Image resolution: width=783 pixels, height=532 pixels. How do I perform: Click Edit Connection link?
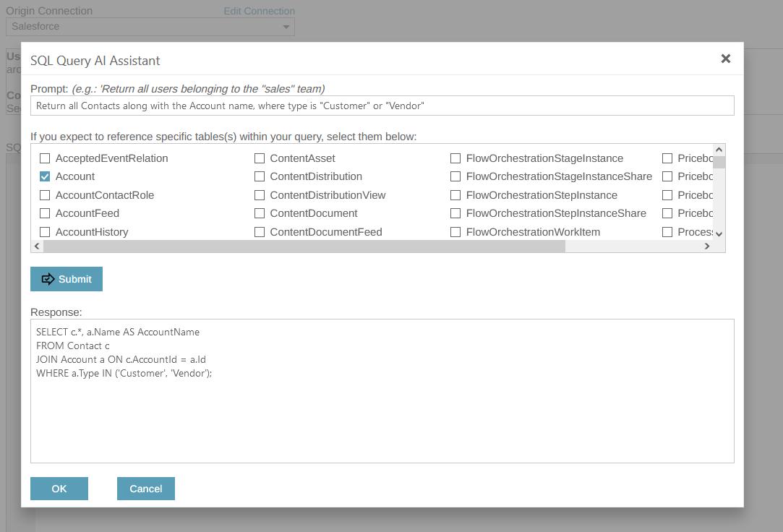(260, 10)
